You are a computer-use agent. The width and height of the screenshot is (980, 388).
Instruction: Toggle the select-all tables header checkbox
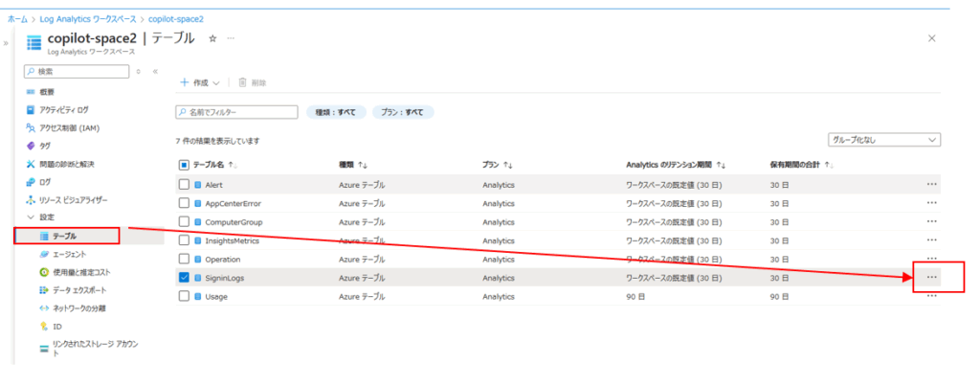[x=185, y=165]
